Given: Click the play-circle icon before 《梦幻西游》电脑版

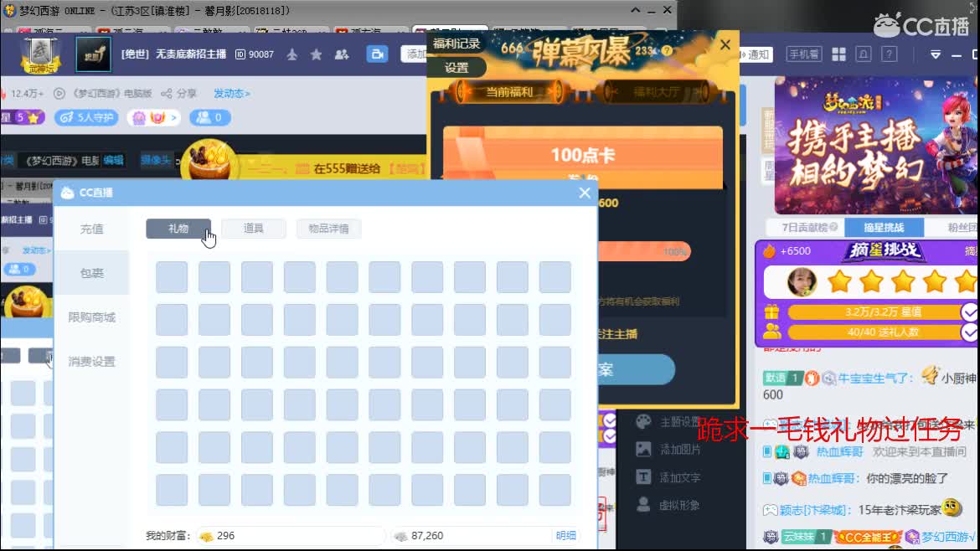Looking at the screenshot, I should coord(59,93).
